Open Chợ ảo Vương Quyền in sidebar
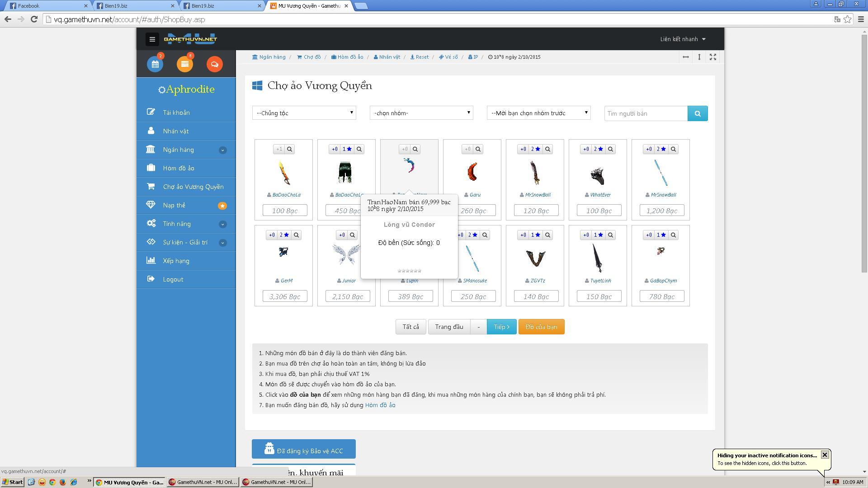The image size is (868, 488). tap(186, 187)
